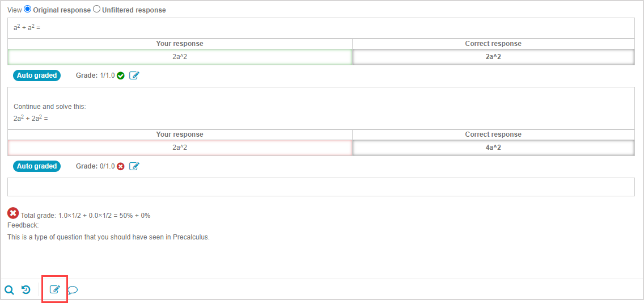
Task: Click the first table's Your response header
Action: (180, 44)
